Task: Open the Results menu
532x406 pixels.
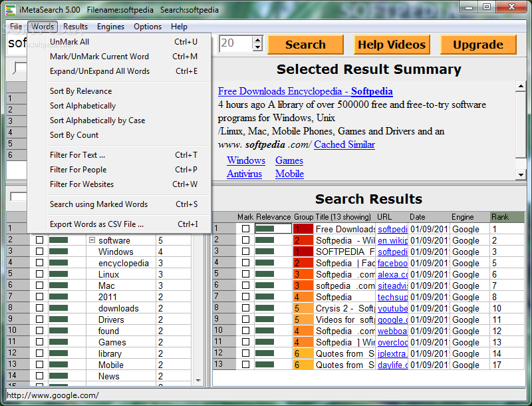Action: click(x=75, y=27)
